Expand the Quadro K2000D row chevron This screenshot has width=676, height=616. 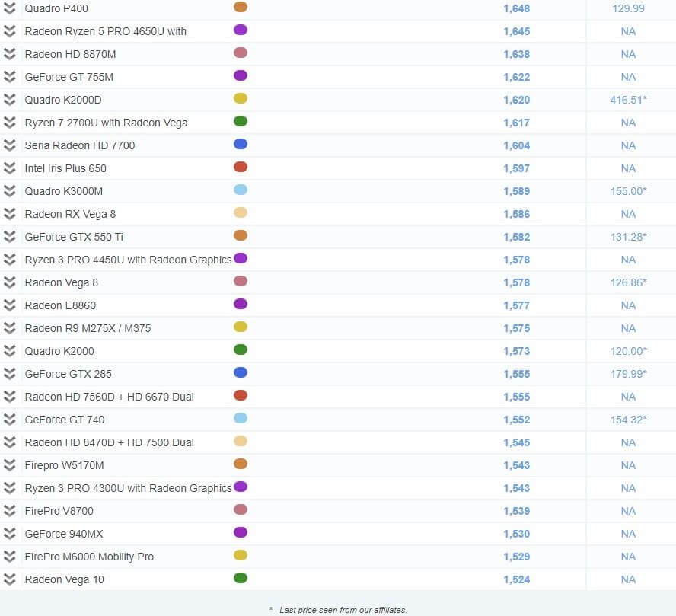9,100
